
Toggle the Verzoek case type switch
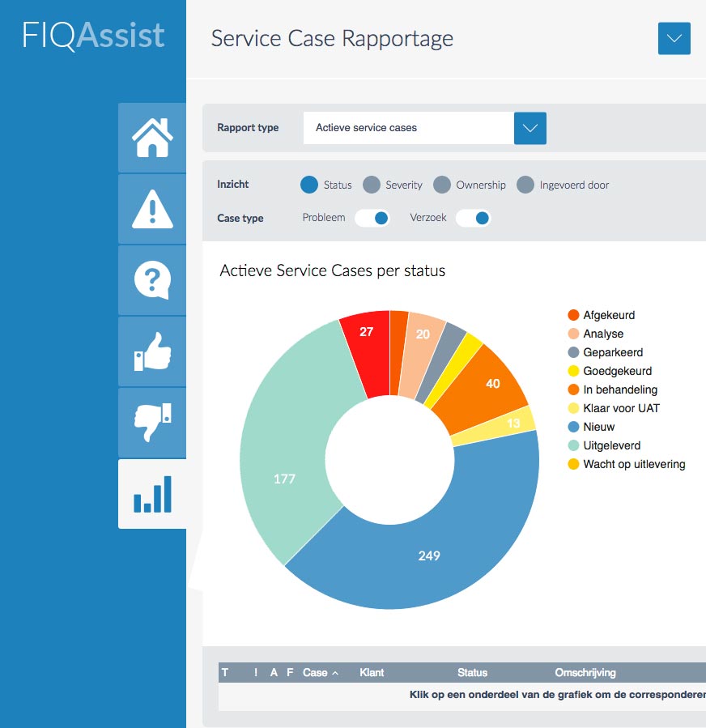[474, 218]
